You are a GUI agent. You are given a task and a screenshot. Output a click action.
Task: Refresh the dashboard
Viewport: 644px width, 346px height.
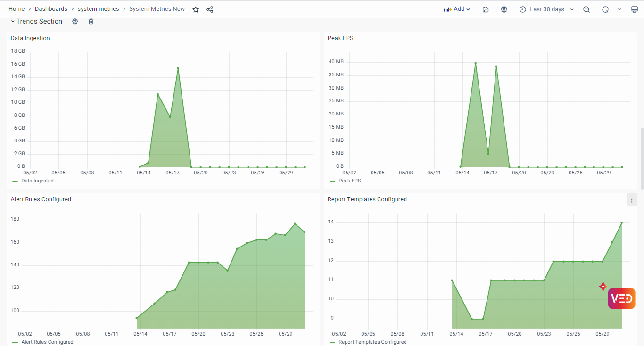coord(605,9)
